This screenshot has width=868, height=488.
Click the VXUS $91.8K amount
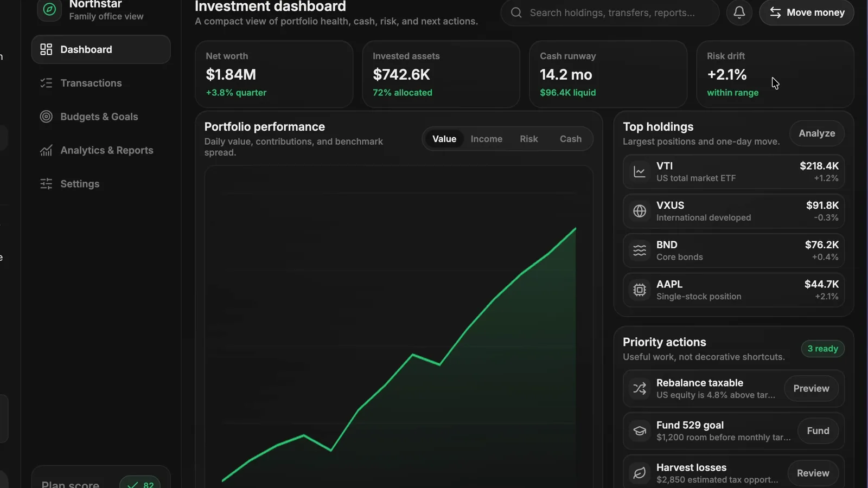(822, 206)
